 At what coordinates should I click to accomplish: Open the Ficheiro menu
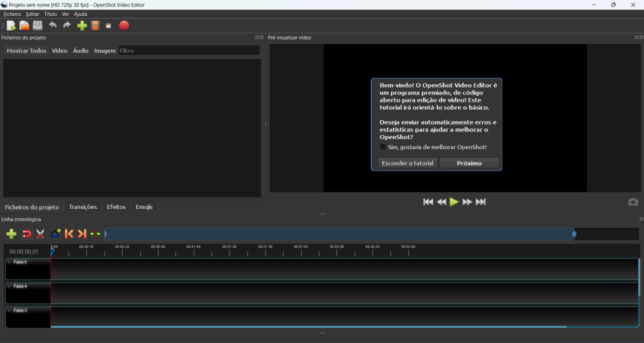coord(12,14)
